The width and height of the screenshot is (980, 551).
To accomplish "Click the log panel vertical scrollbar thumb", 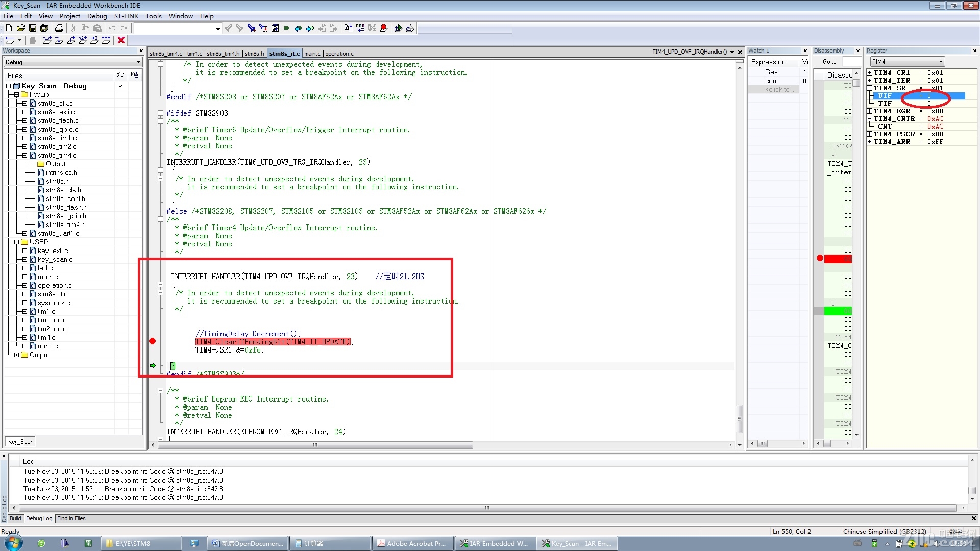I will coord(972,491).
